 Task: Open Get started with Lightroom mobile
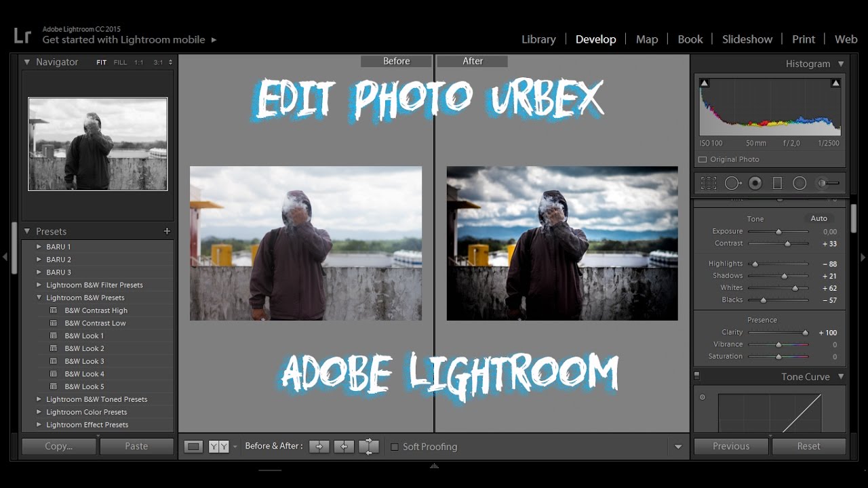[130, 40]
